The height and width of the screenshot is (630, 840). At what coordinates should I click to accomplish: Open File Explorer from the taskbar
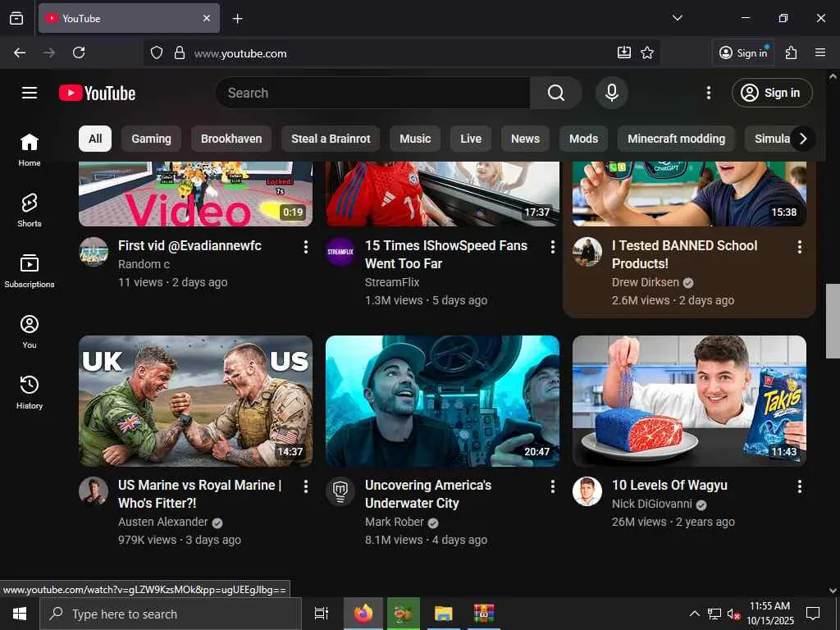point(444,614)
